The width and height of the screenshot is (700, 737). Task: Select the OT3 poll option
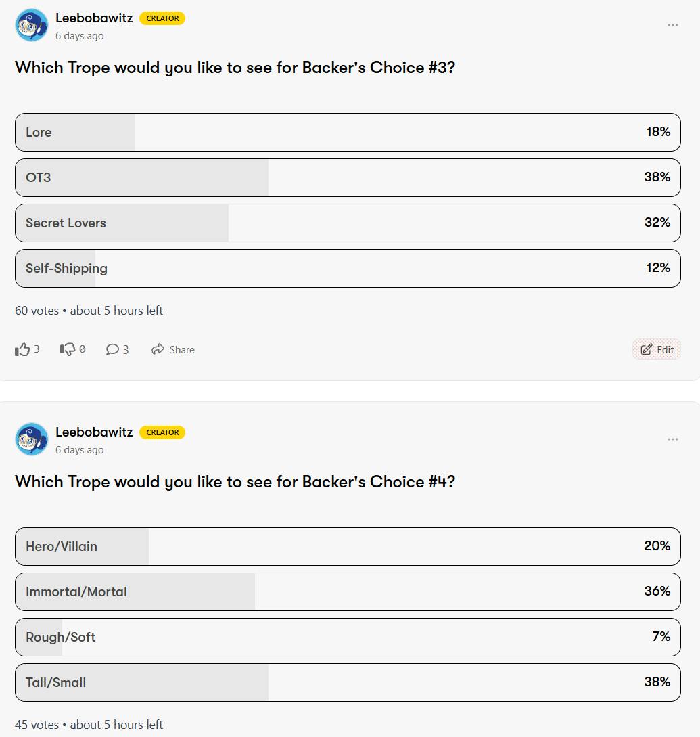point(348,177)
